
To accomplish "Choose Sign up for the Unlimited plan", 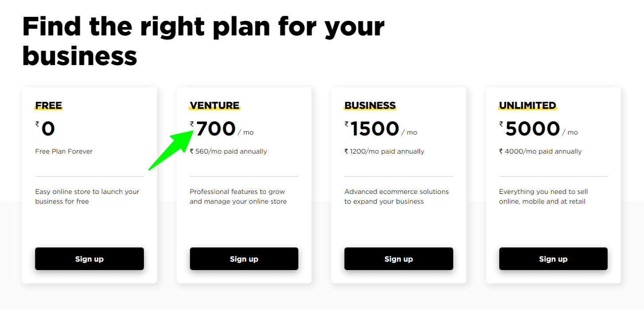I will [x=553, y=259].
